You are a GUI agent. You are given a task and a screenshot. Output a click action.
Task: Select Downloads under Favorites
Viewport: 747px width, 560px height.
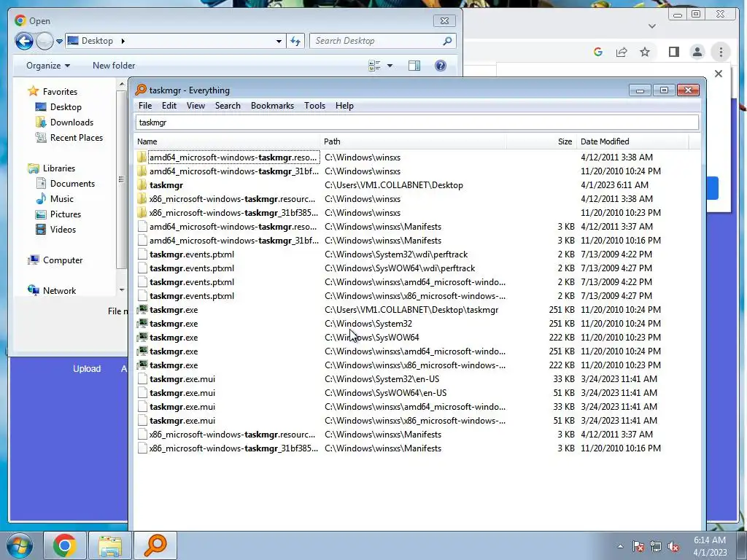[x=71, y=122]
